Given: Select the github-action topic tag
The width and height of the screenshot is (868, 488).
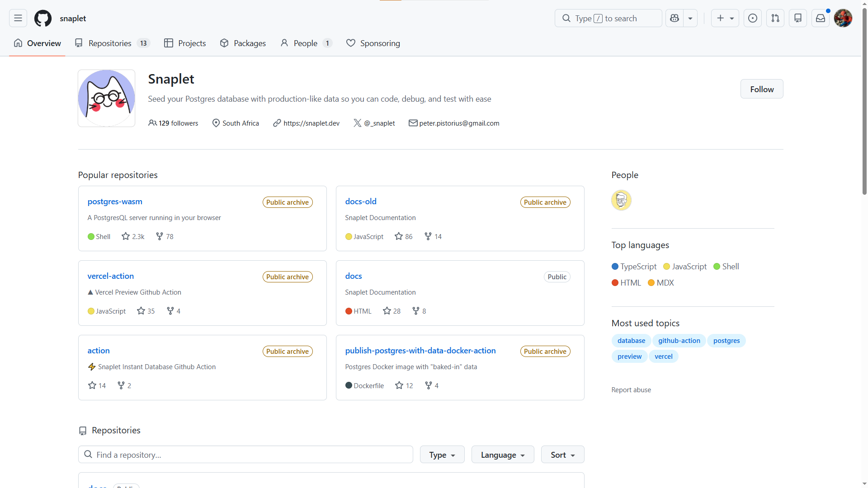Looking at the screenshot, I should (679, 341).
